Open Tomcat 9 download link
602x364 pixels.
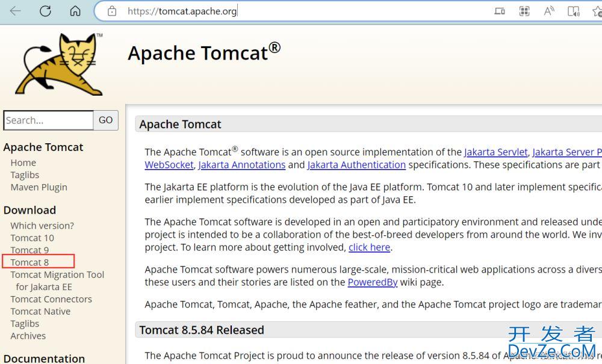pos(29,250)
